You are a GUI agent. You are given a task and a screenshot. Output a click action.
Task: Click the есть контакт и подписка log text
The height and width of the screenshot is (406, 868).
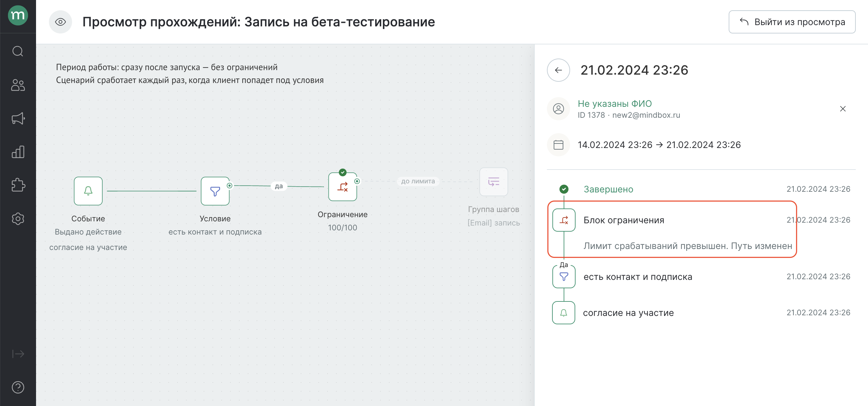pyautogui.click(x=638, y=277)
